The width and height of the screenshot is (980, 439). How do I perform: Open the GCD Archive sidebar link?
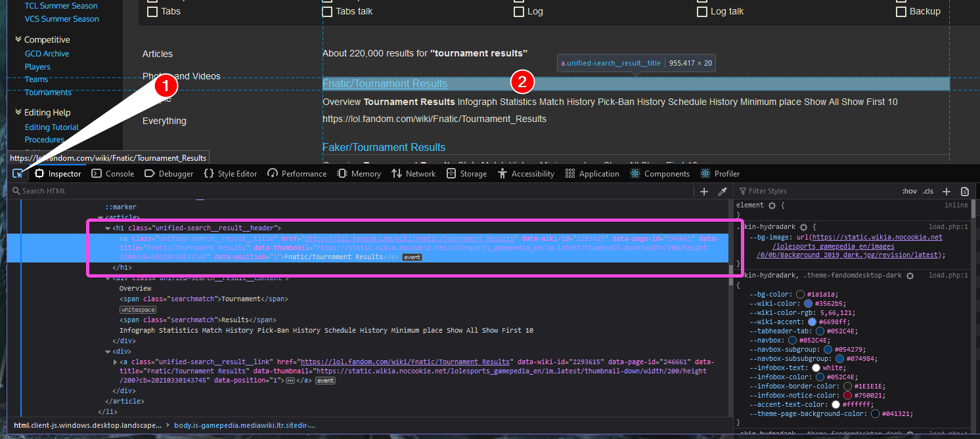pos(47,54)
